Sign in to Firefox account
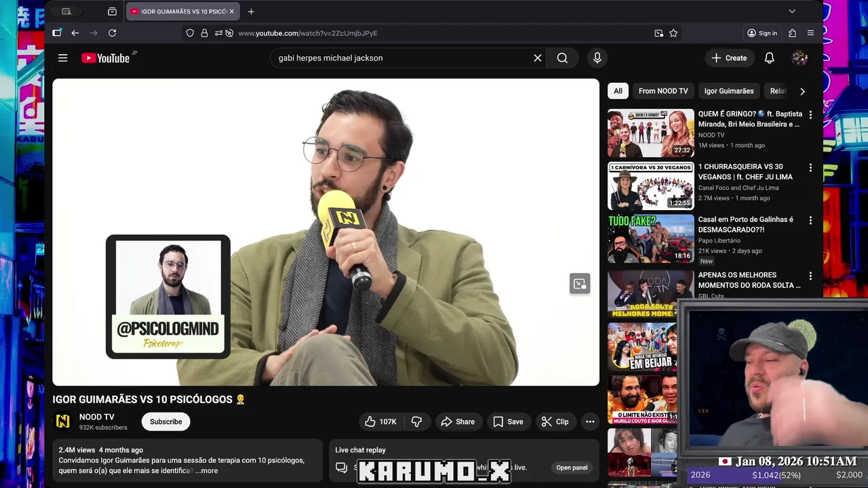Viewport: 868px width, 488px height. [x=762, y=33]
